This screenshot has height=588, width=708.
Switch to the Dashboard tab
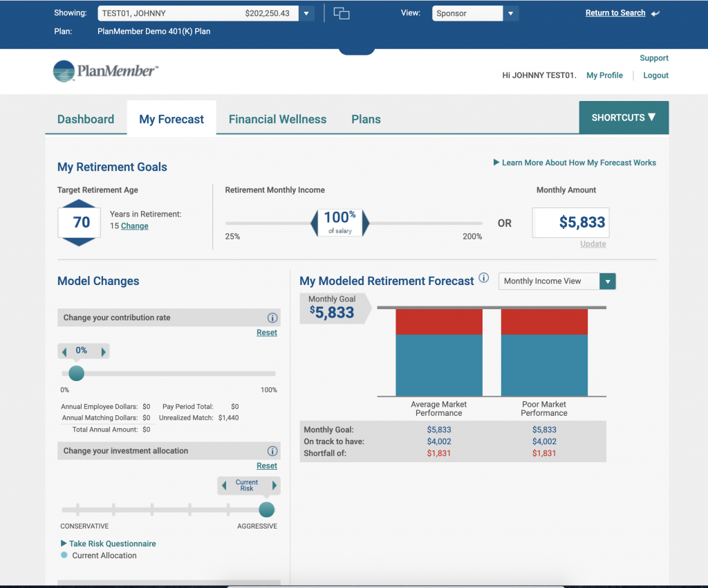point(86,119)
